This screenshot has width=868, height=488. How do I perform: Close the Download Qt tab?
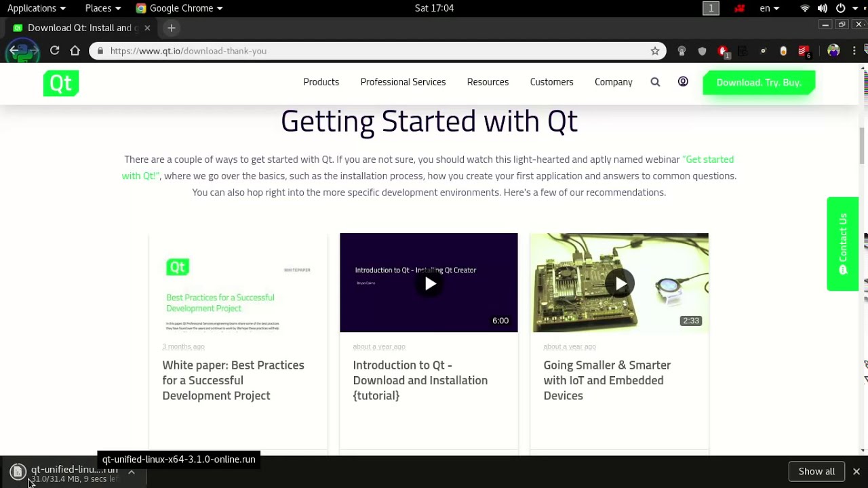click(x=147, y=28)
